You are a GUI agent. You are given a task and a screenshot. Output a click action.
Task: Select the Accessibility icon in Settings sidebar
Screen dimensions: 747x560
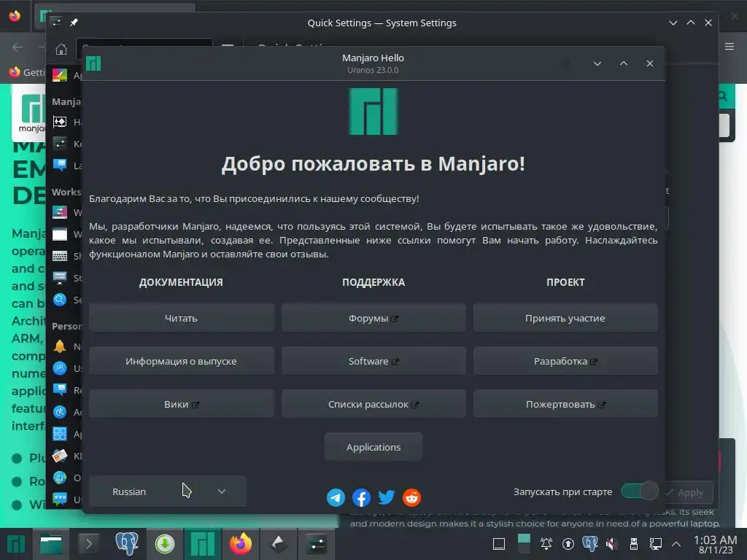click(x=60, y=412)
